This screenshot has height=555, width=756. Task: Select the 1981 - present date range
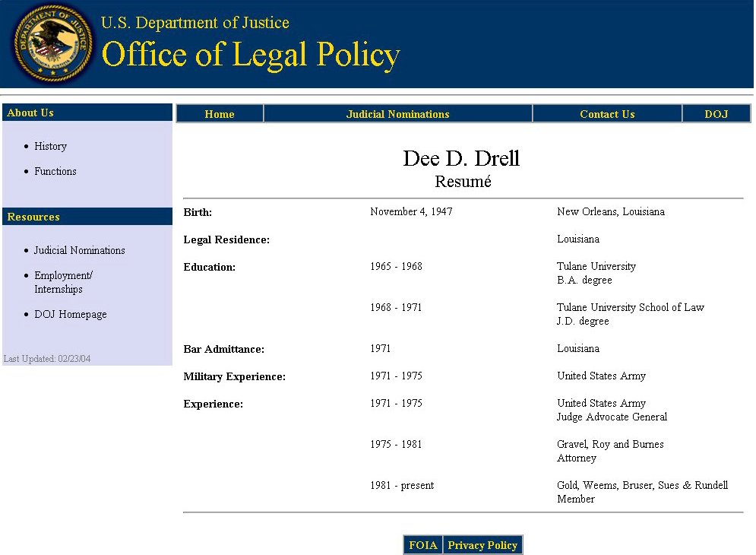402,485
